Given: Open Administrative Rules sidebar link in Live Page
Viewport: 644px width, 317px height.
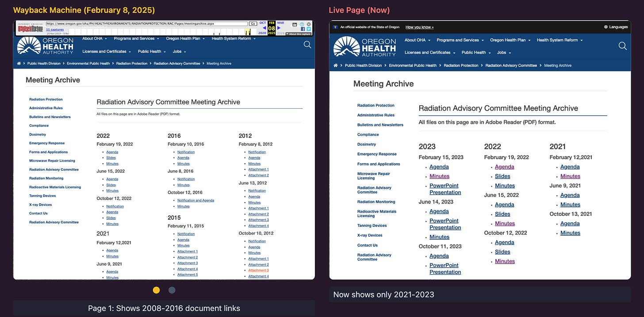Looking at the screenshot, I should click(x=376, y=115).
